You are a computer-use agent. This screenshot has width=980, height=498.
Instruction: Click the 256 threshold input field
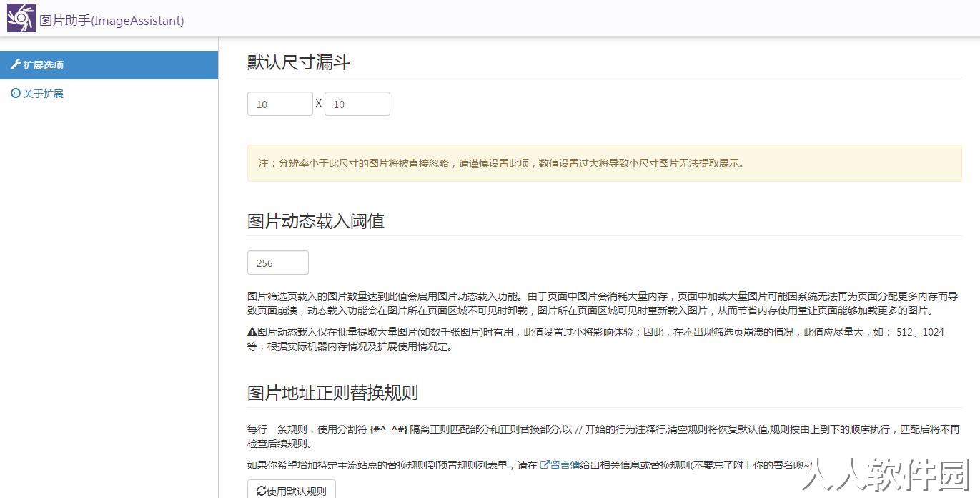tap(278, 263)
